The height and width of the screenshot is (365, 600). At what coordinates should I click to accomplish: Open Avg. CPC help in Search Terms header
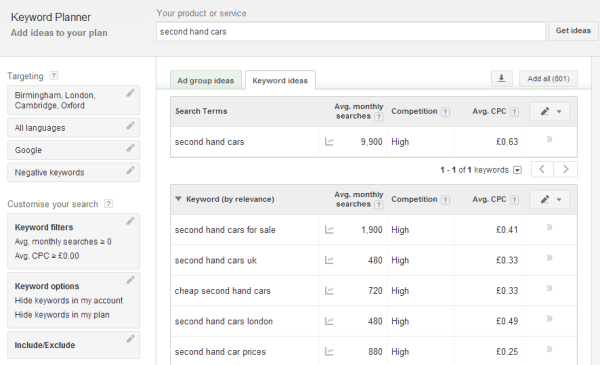coord(515,112)
